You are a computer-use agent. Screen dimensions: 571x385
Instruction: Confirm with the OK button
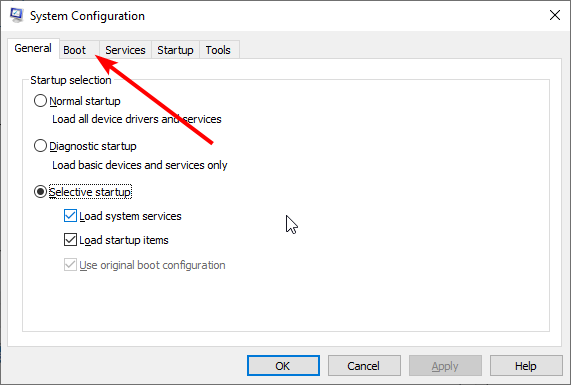point(283,366)
